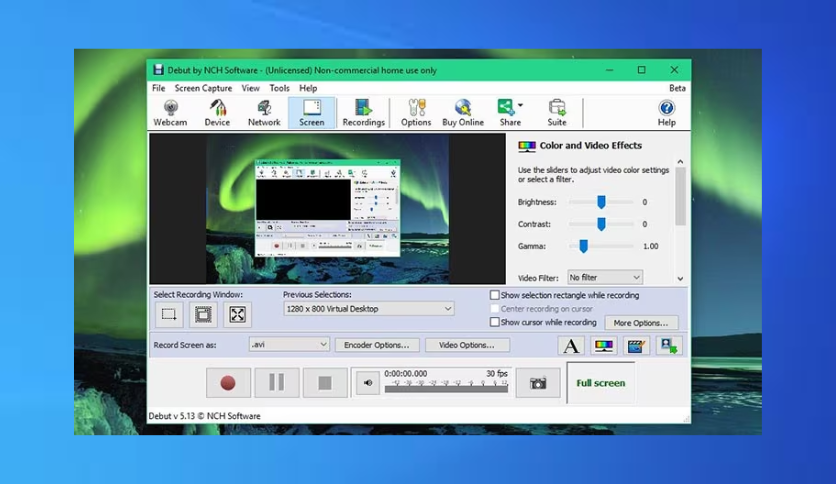Choose full desktop selection tool
Image resolution: width=836 pixels, height=484 pixels.
click(237, 314)
